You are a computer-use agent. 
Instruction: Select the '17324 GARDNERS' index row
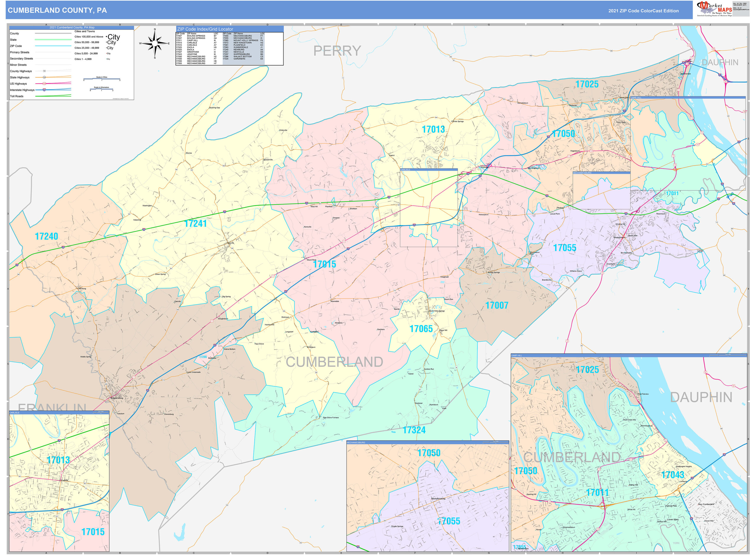pyautogui.click(x=243, y=59)
